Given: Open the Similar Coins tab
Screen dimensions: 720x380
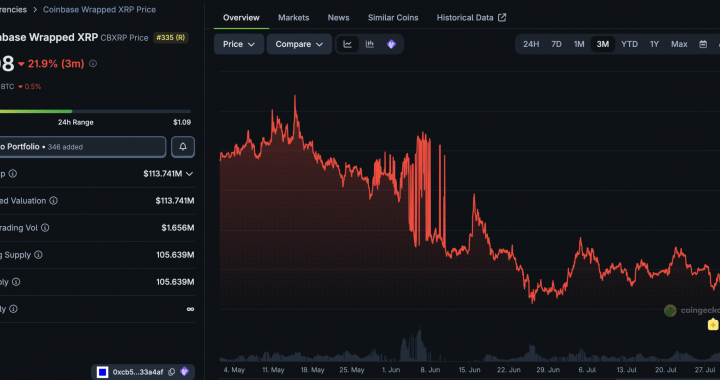Looking at the screenshot, I should pyautogui.click(x=393, y=17).
